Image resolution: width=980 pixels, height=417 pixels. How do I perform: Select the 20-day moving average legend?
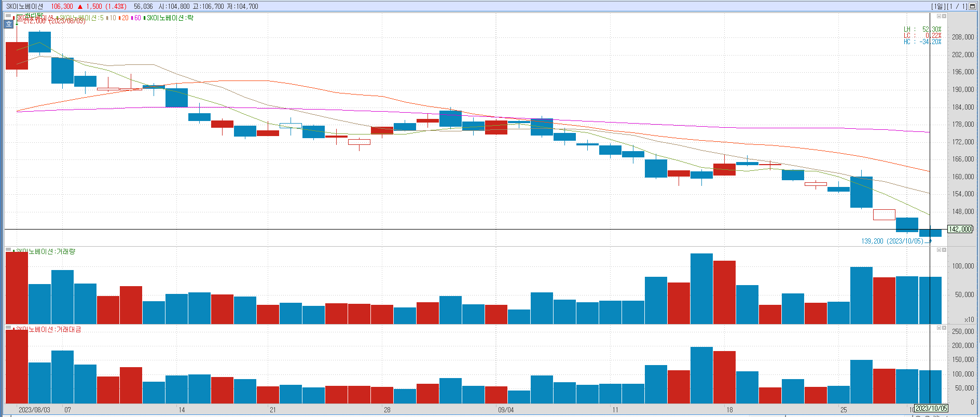click(125, 18)
